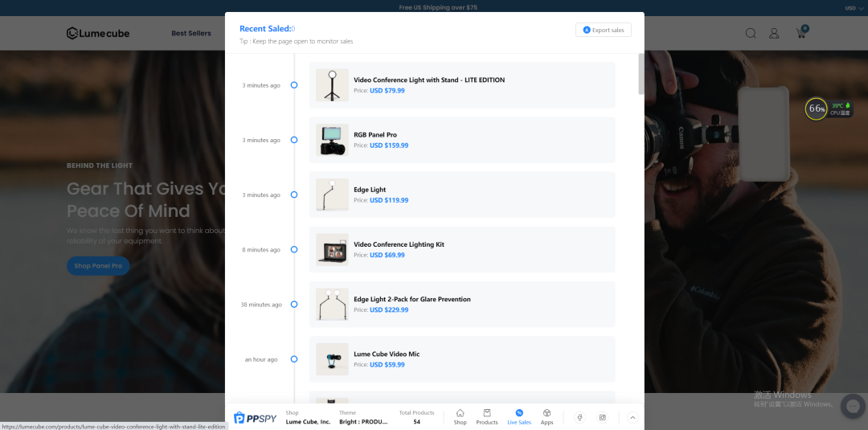The height and width of the screenshot is (430, 868).
Task: Click the Shop Panel Pro button
Action: pos(98,266)
